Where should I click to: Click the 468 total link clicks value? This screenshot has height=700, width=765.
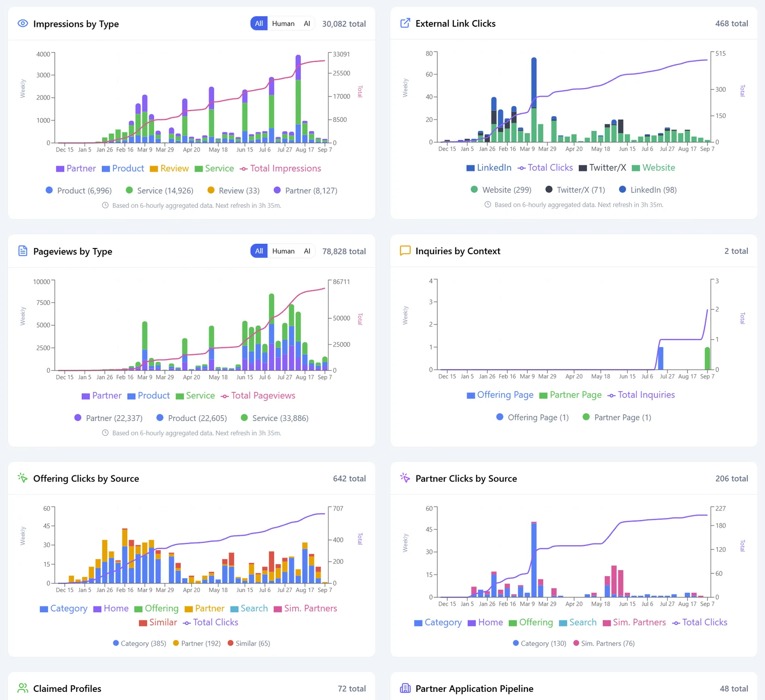[x=732, y=23]
